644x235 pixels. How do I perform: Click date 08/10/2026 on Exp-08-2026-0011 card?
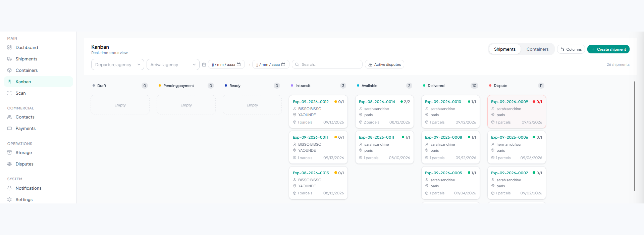399,158
